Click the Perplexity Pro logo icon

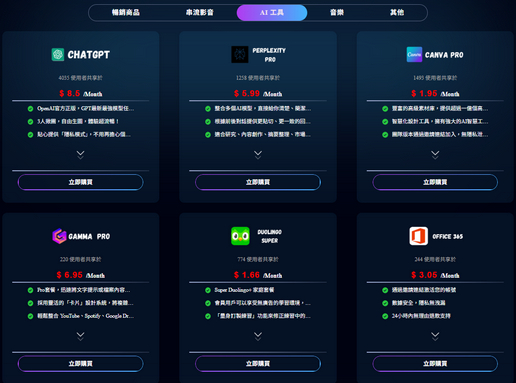(x=240, y=54)
